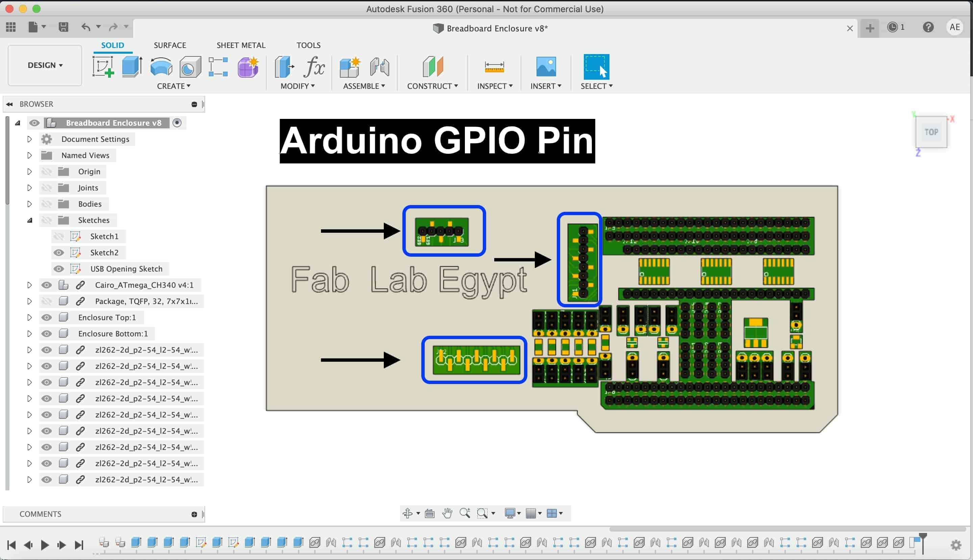Screen dimensions: 973x560
Task: Open the Data Panel grid icon
Action: [x=11, y=27]
